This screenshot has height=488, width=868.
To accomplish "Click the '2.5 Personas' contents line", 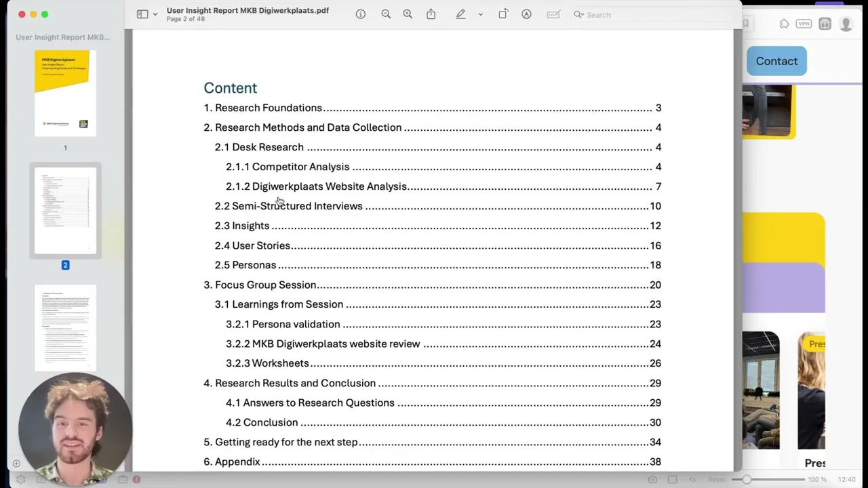I will pyautogui.click(x=437, y=265).
